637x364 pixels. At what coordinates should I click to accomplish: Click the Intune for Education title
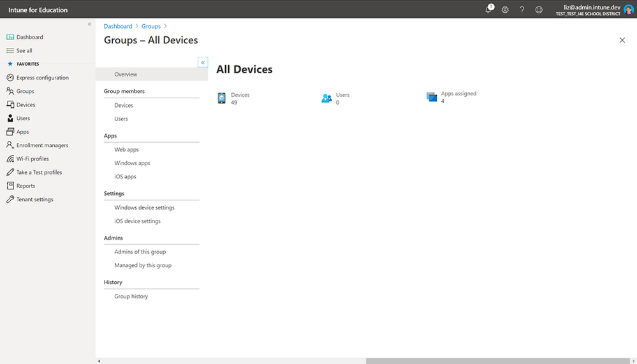pos(38,10)
